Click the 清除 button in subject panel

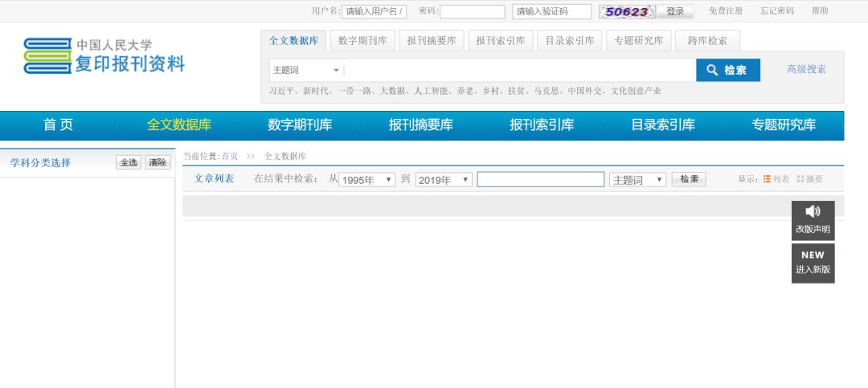[158, 162]
